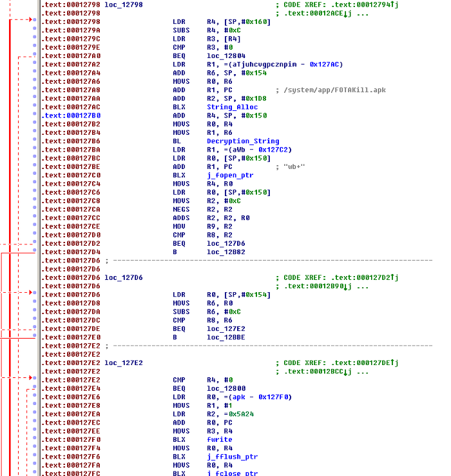Follow loc_12804 in the BEQ instruction
This screenshot has height=476, width=451.
coord(225,56)
